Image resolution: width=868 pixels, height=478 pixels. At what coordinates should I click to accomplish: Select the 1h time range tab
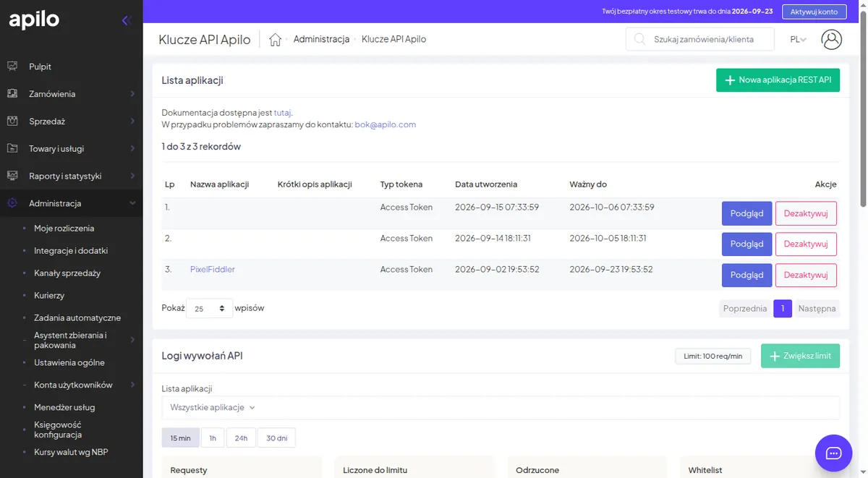[213, 438]
